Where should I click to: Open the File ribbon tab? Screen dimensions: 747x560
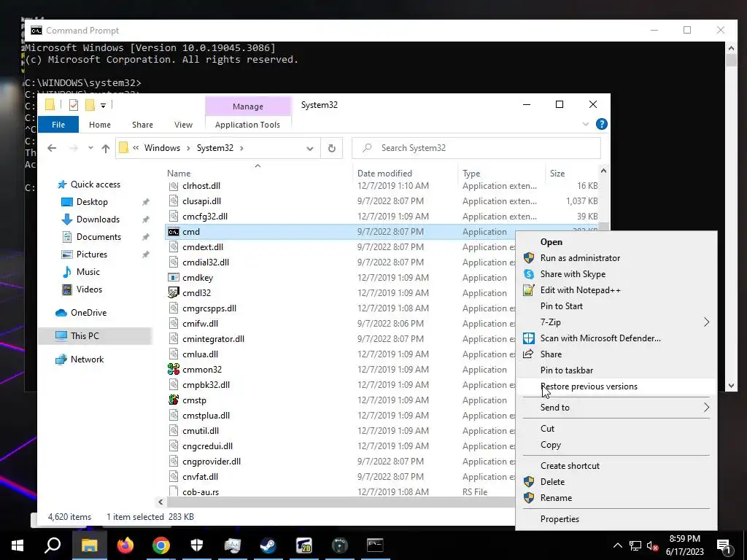(58, 125)
